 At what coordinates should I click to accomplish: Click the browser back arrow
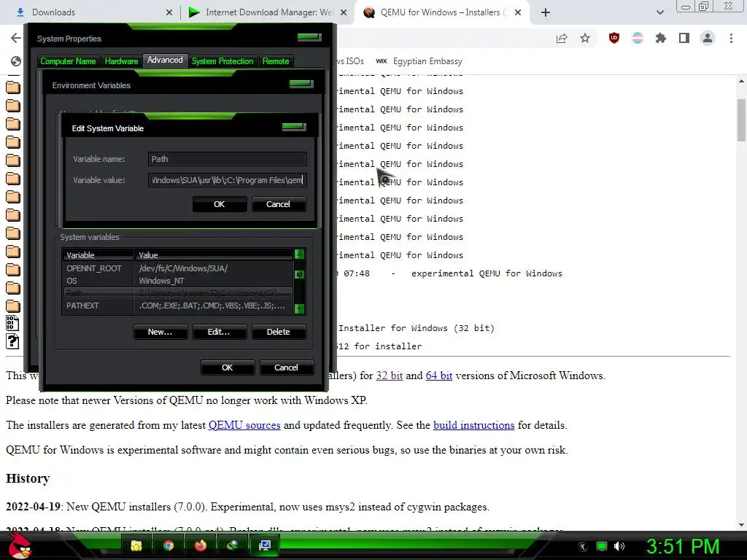(16, 38)
